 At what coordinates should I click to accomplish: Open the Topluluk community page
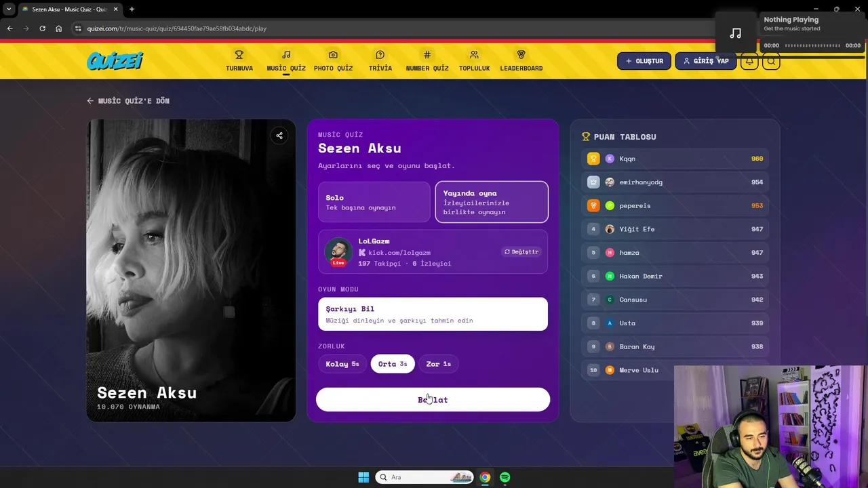pyautogui.click(x=474, y=61)
